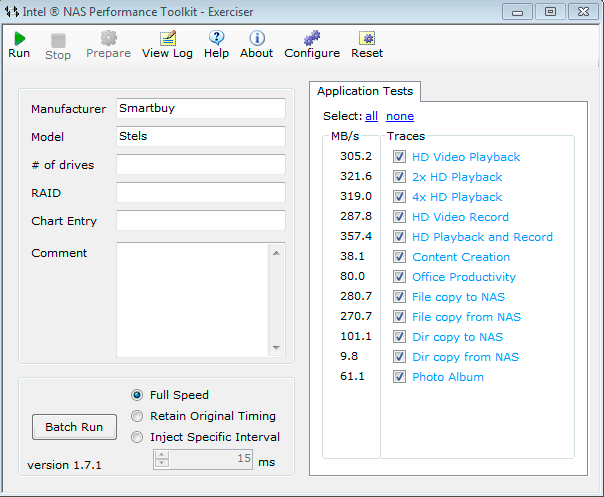Viewport: 604px width, 497px height.
Task: Open the Office Productivity trace link
Action: 464,277
